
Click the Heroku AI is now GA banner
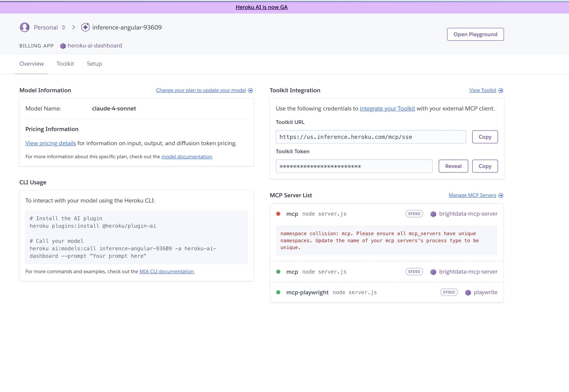coord(261,7)
